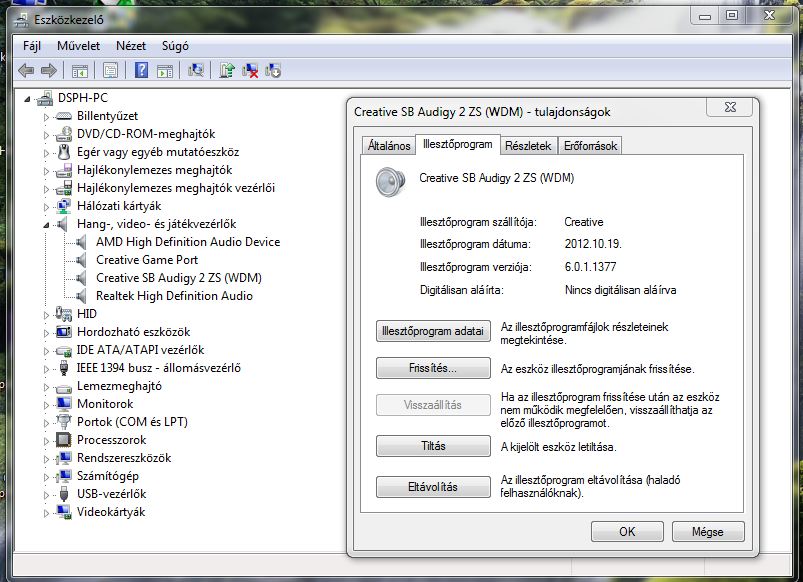
Task: Expand the Rendszereszközök category
Action: coord(46,459)
